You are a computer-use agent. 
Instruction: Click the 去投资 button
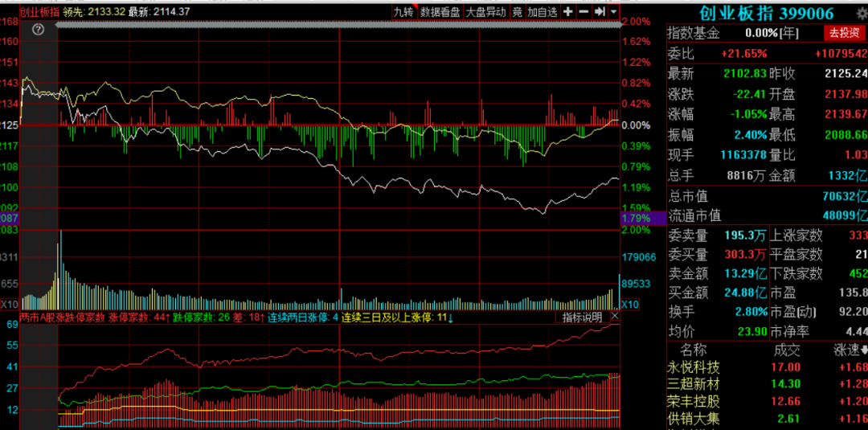(x=844, y=33)
